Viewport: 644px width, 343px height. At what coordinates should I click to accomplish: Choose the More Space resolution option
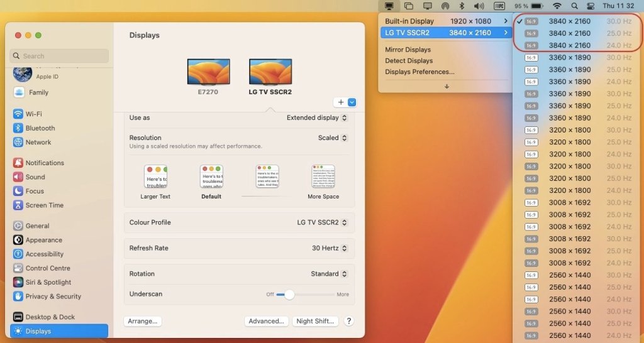(x=323, y=177)
